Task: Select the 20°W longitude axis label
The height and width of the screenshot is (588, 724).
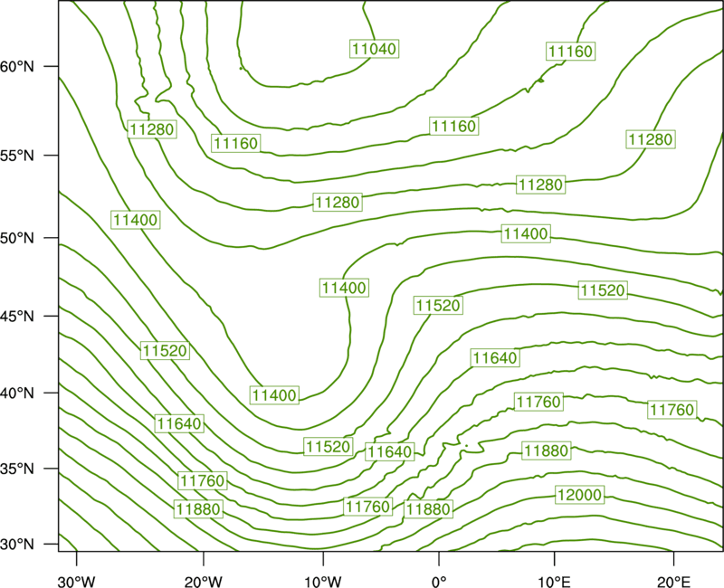Action: (x=203, y=581)
